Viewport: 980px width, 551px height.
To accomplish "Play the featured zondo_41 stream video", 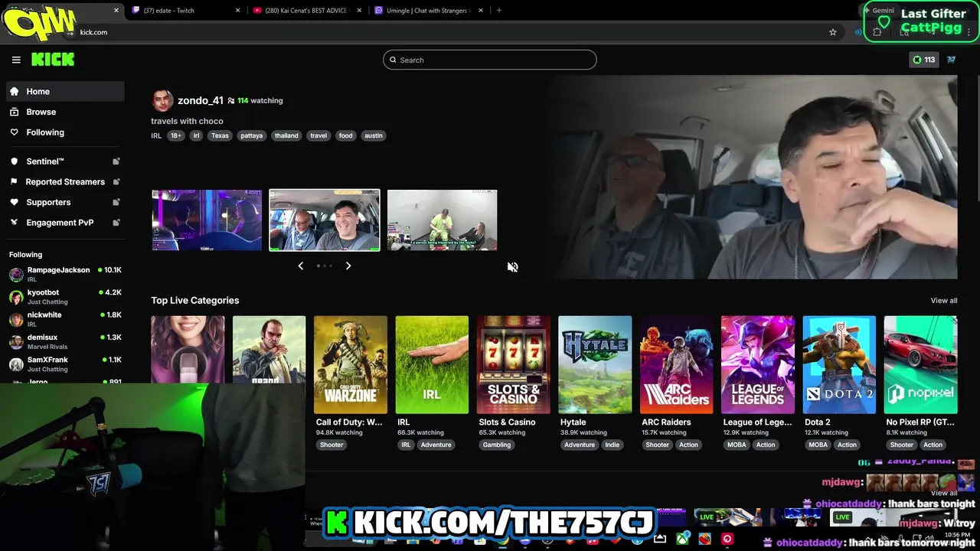I will coord(754,177).
